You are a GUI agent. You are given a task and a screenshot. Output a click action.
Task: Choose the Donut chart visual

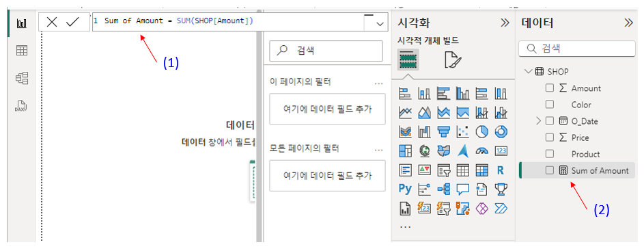click(501, 132)
